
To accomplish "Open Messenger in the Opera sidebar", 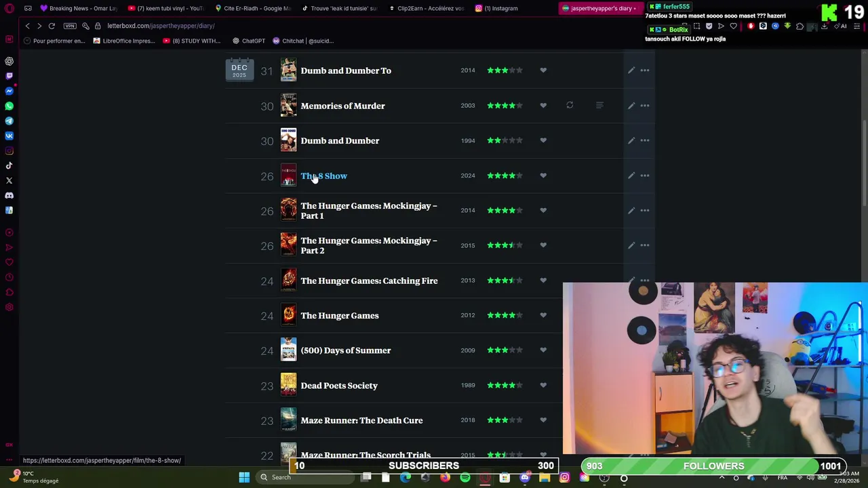I will tap(9, 91).
